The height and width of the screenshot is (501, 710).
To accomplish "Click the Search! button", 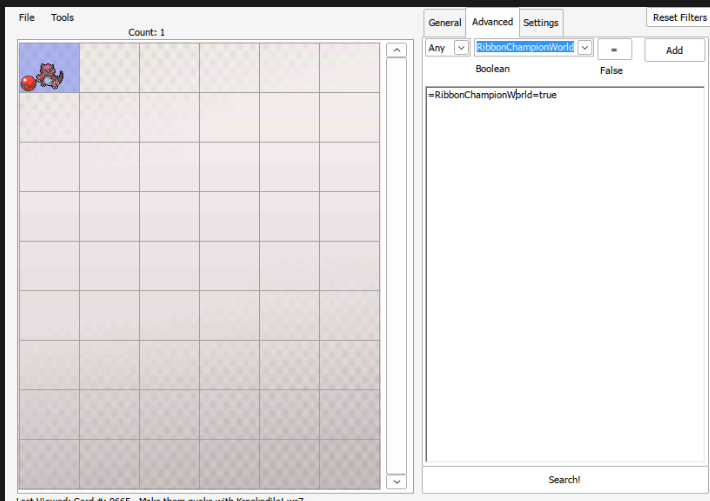I will pyautogui.click(x=564, y=480).
